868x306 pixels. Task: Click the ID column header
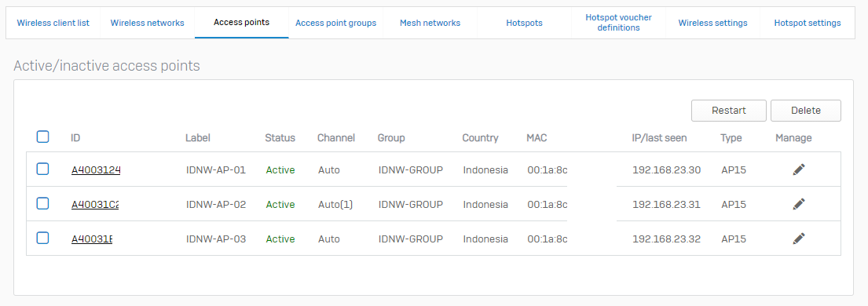click(75, 138)
